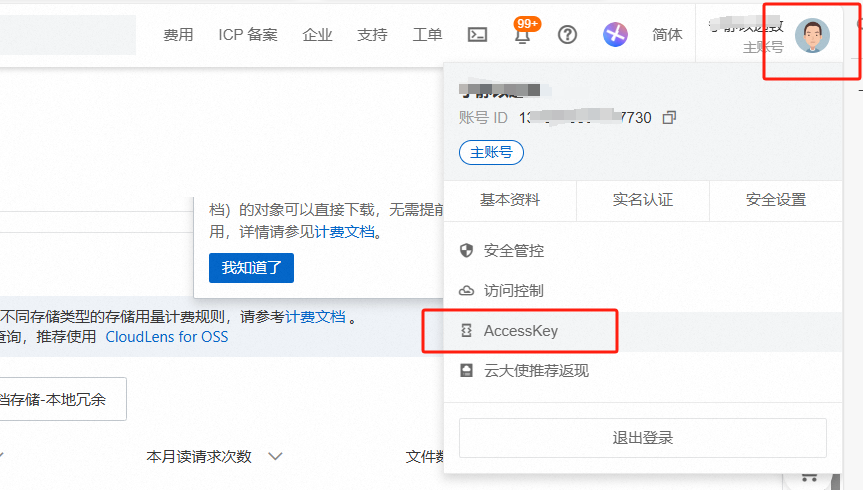Click the shield icon beside 安全管控
Screen dimensions: 863x490
click(x=466, y=251)
